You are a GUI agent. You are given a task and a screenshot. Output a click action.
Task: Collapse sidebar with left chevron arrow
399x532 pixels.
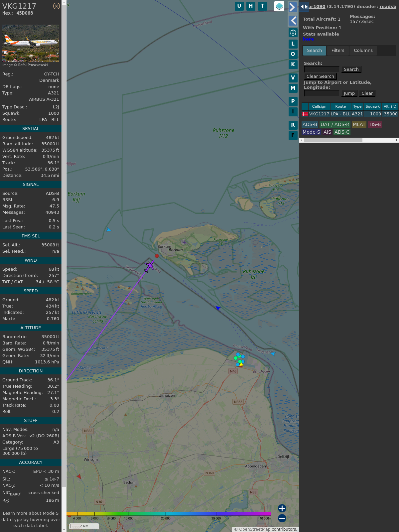[x=293, y=21]
